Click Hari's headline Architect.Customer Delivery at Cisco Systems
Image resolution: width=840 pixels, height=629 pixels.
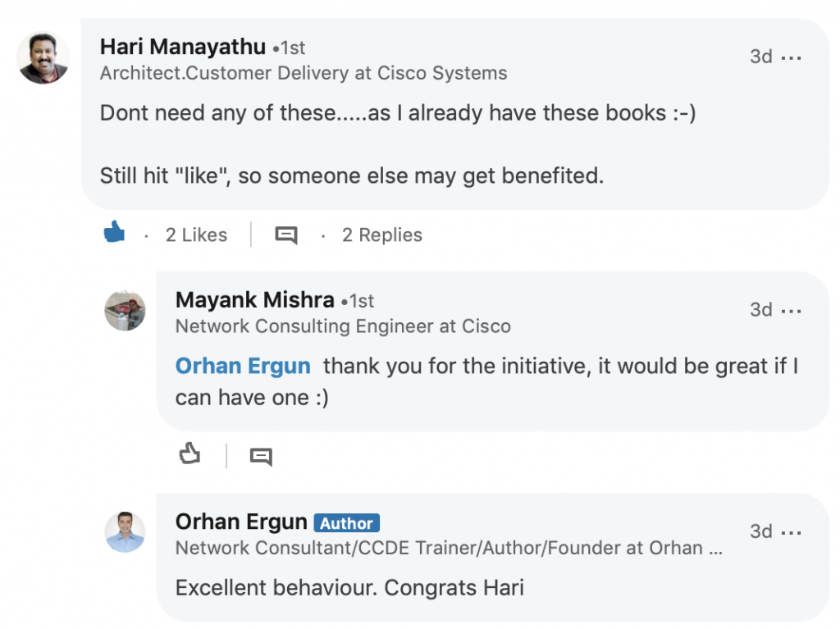click(x=304, y=73)
